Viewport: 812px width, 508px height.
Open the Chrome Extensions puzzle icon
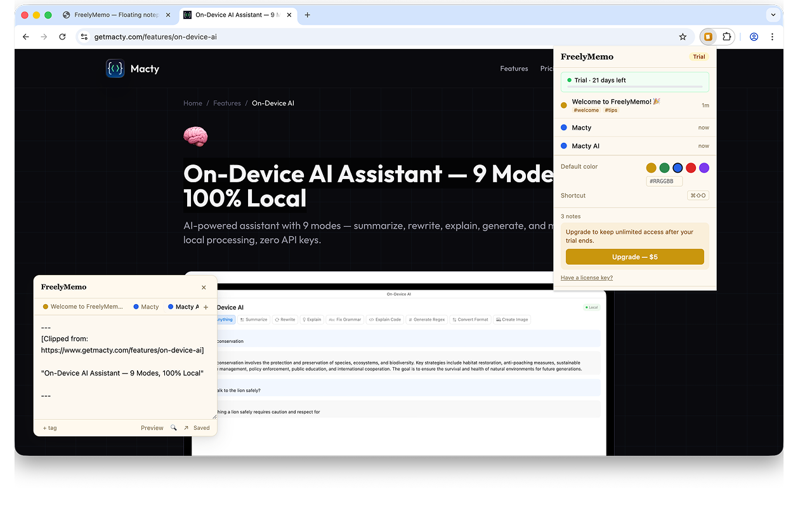(727, 37)
